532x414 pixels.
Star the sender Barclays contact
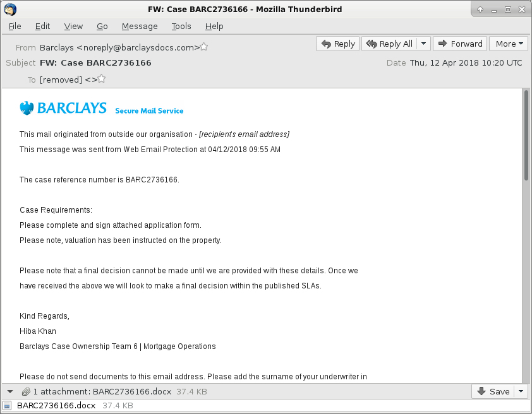tap(204, 47)
